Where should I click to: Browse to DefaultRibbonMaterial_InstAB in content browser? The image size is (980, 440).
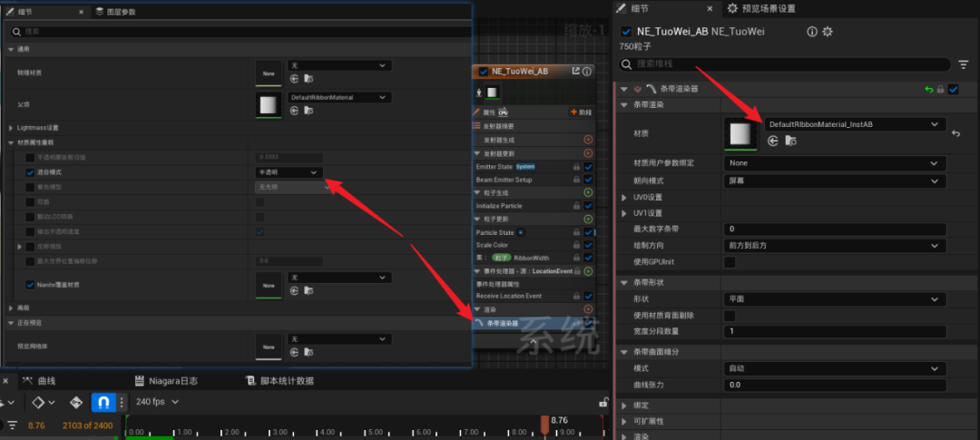pos(790,142)
